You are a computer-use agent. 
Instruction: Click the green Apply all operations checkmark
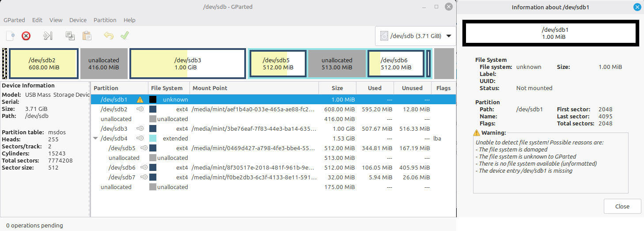(125, 36)
